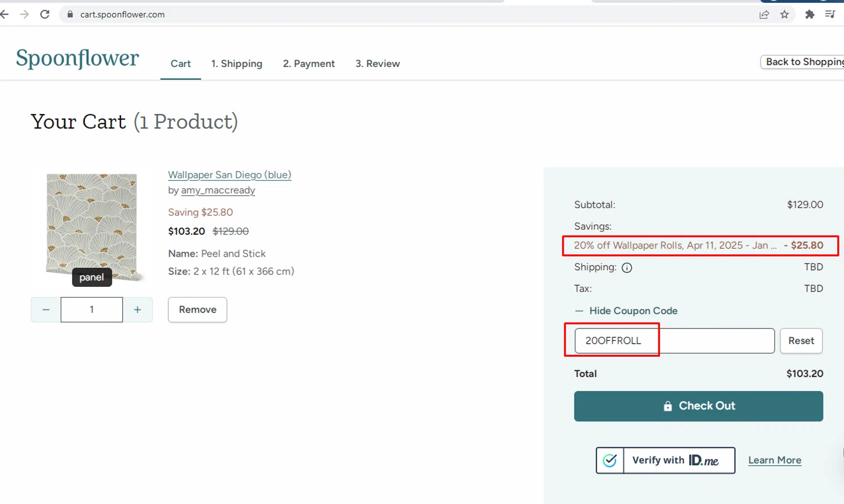Click the Check Out button

click(698, 406)
